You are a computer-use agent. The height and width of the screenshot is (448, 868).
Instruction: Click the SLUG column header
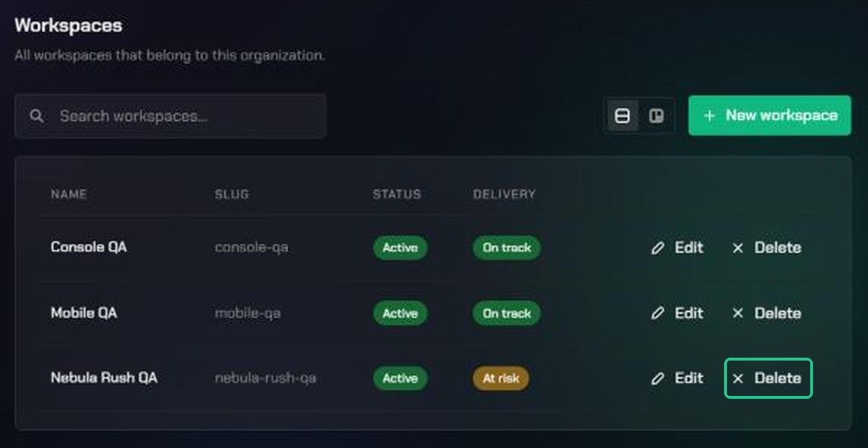pyautogui.click(x=231, y=194)
